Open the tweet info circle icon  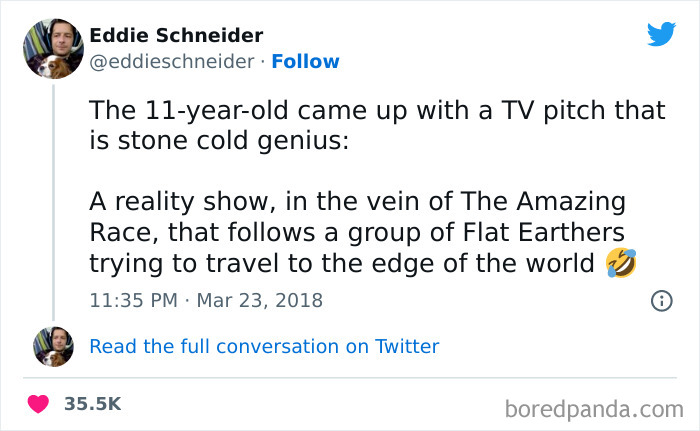[x=661, y=300]
